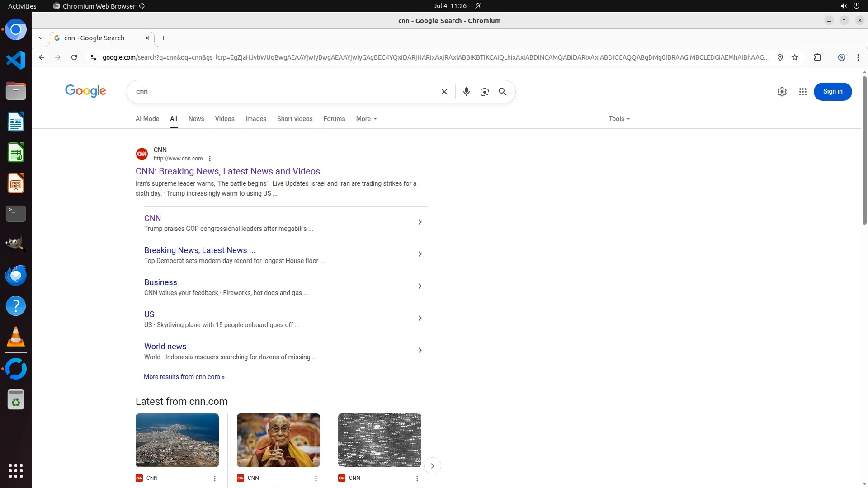Open Google Lens image search

point(484,92)
